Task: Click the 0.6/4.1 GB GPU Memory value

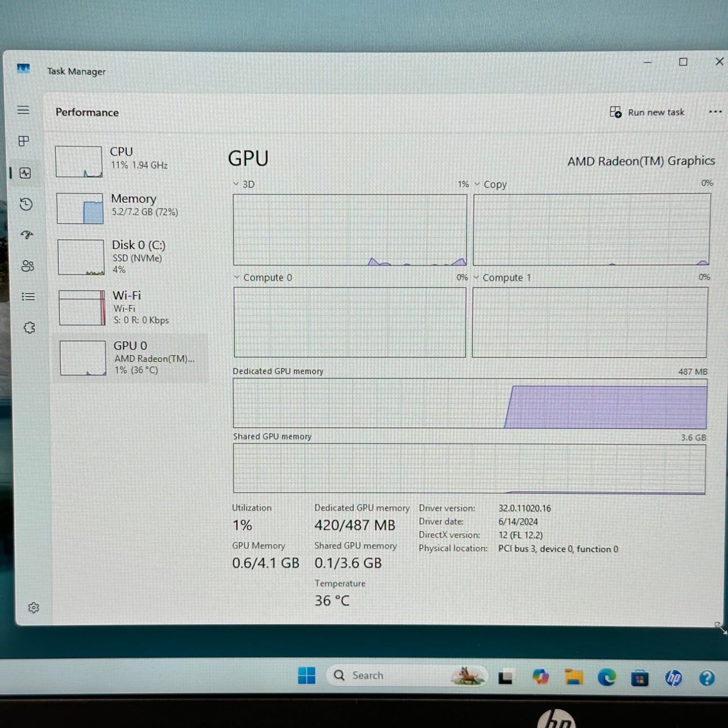Action: [265, 563]
